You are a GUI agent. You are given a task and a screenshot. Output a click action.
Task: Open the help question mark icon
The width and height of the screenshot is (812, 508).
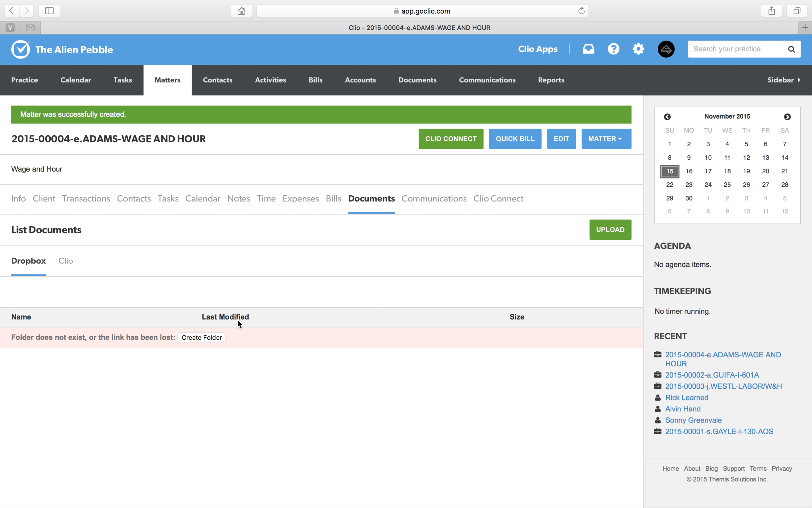[613, 49]
